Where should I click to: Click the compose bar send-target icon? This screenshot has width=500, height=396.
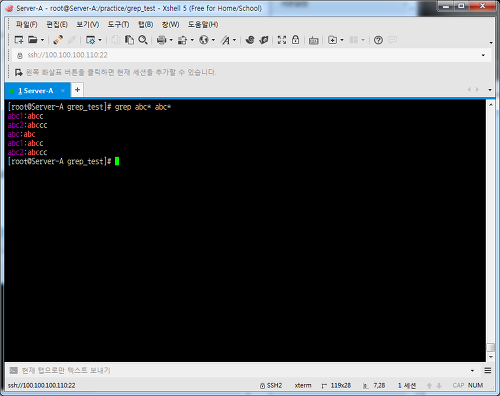click(x=14, y=370)
